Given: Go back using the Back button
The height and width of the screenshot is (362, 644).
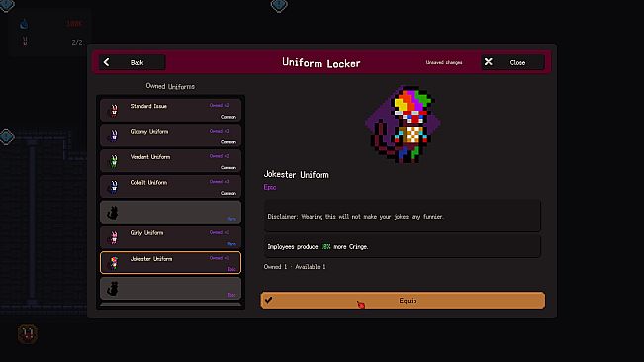Looking at the screenshot, I should [132, 62].
